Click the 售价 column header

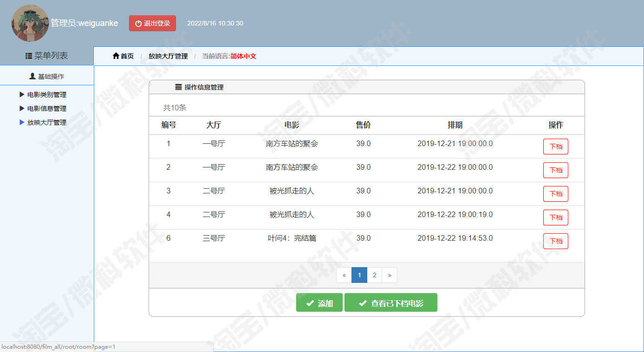364,125
